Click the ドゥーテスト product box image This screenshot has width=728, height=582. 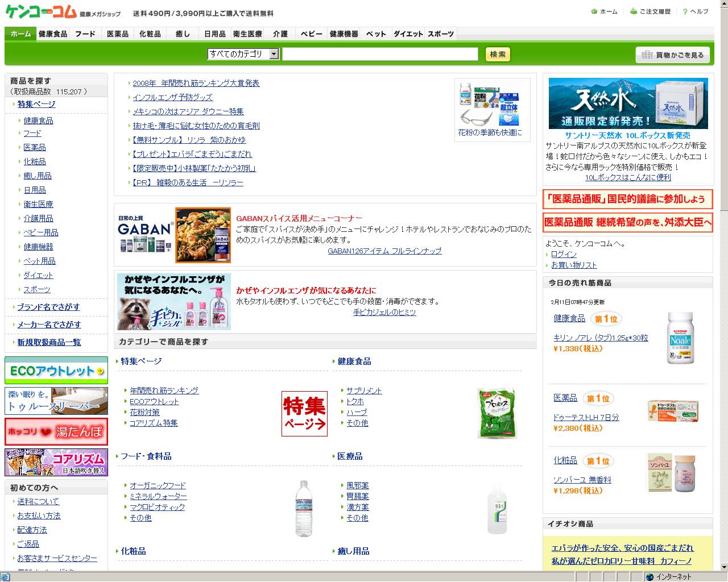pyautogui.click(x=673, y=410)
